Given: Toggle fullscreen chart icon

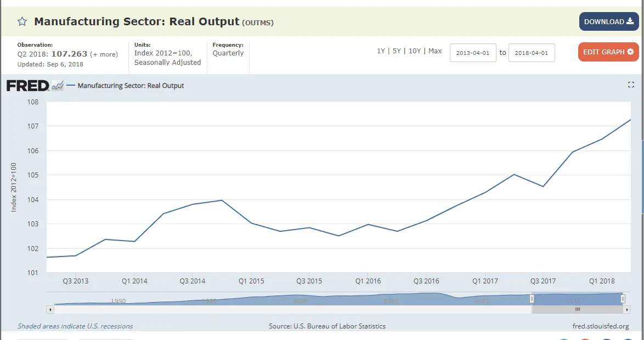Looking at the screenshot, I should [x=631, y=85].
